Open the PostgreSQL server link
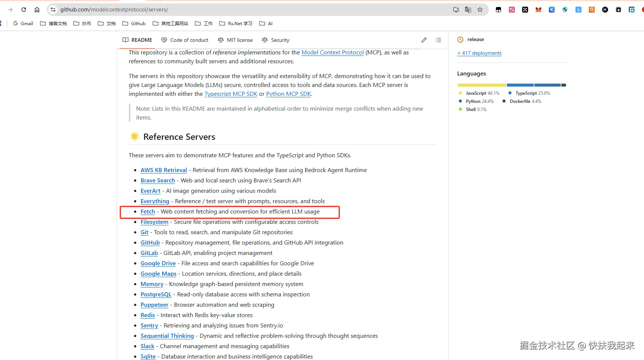This screenshot has width=644, height=360. click(x=156, y=295)
